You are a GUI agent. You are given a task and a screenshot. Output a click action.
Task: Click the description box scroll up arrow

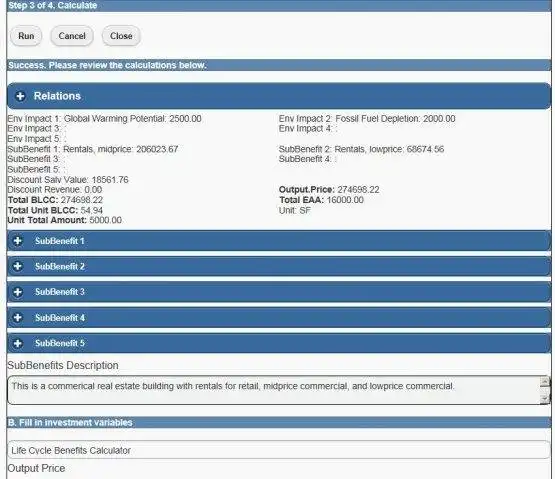pyautogui.click(x=545, y=381)
